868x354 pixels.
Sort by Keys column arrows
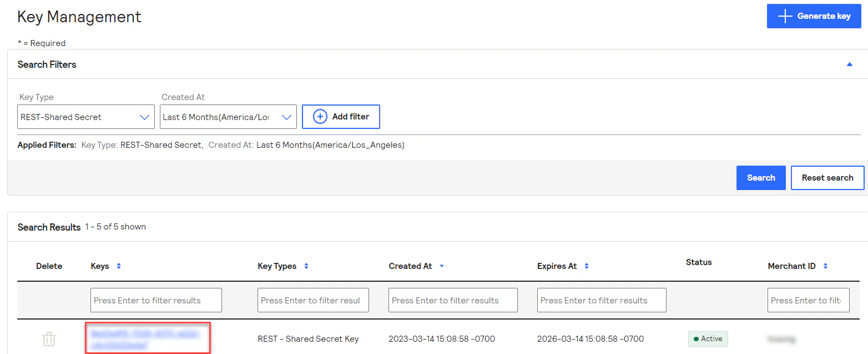point(119,266)
